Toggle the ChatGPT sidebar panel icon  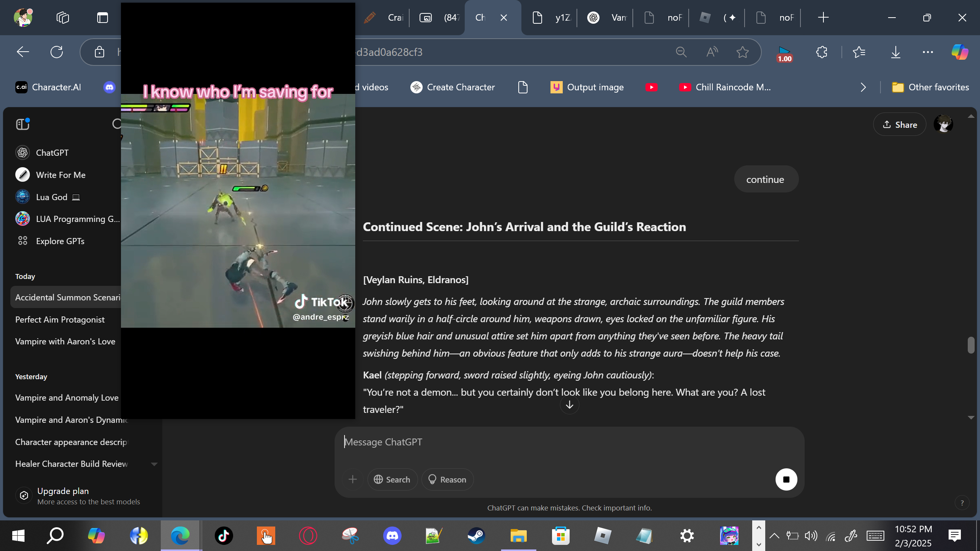(23, 124)
